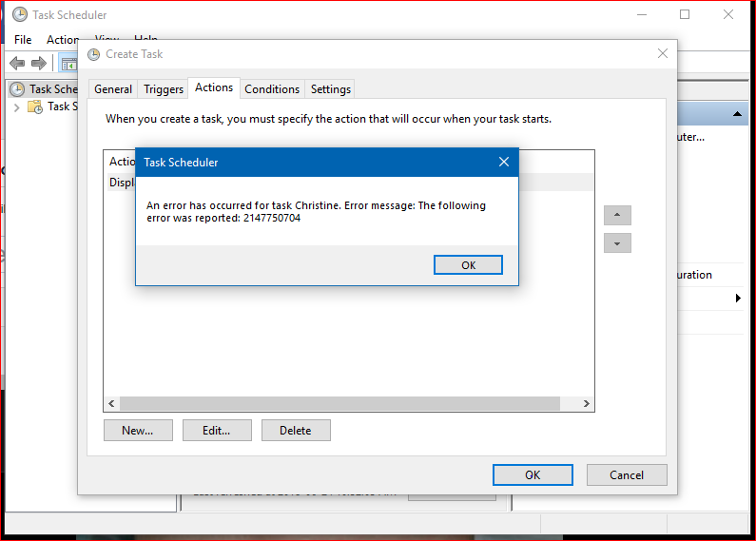The width and height of the screenshot is (756, 541).
Task: Click the Action column header in list
Action: click(x=122, y=162)
